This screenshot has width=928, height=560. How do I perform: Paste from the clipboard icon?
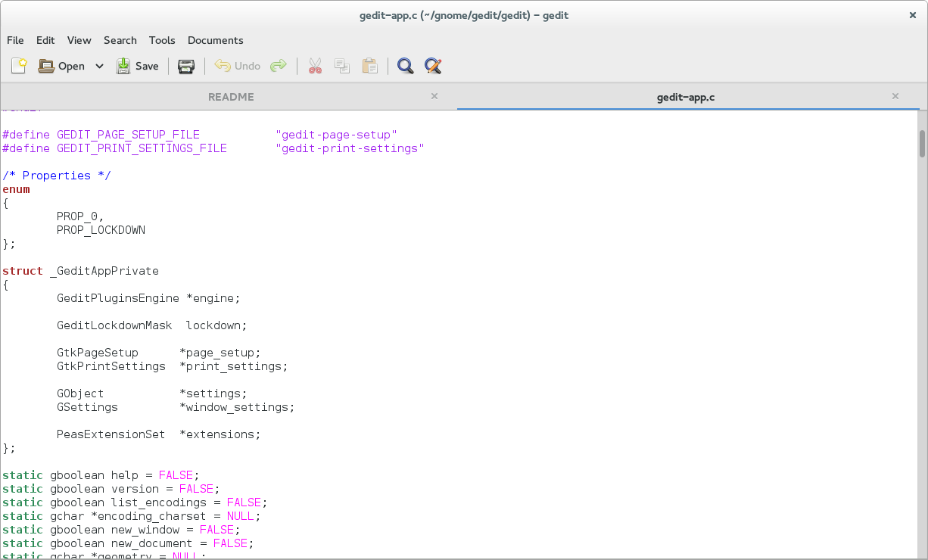[369, 66]
